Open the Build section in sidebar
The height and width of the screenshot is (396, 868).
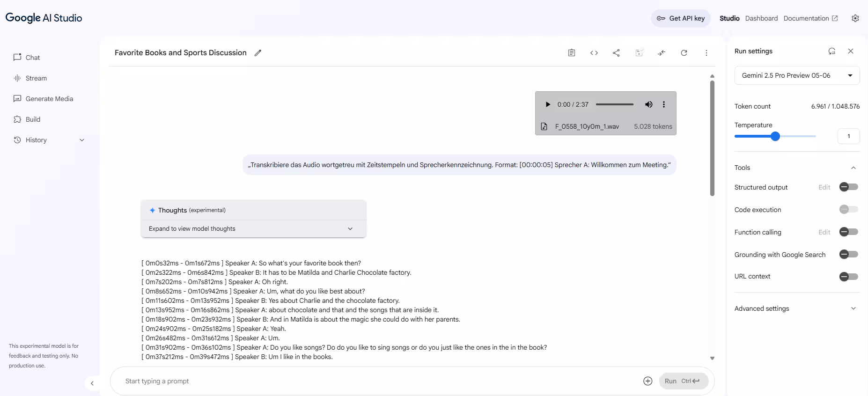tap(27, 119)
